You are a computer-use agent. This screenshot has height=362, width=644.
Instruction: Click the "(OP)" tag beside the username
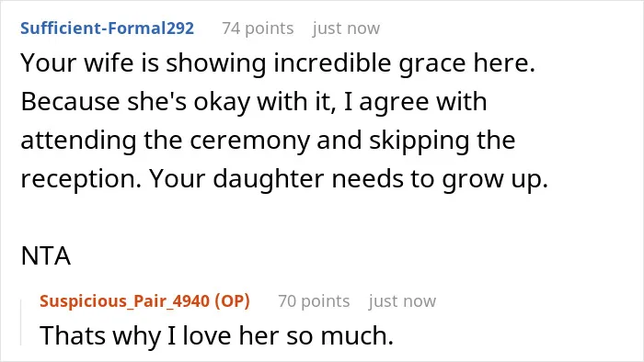click(232, 301)
